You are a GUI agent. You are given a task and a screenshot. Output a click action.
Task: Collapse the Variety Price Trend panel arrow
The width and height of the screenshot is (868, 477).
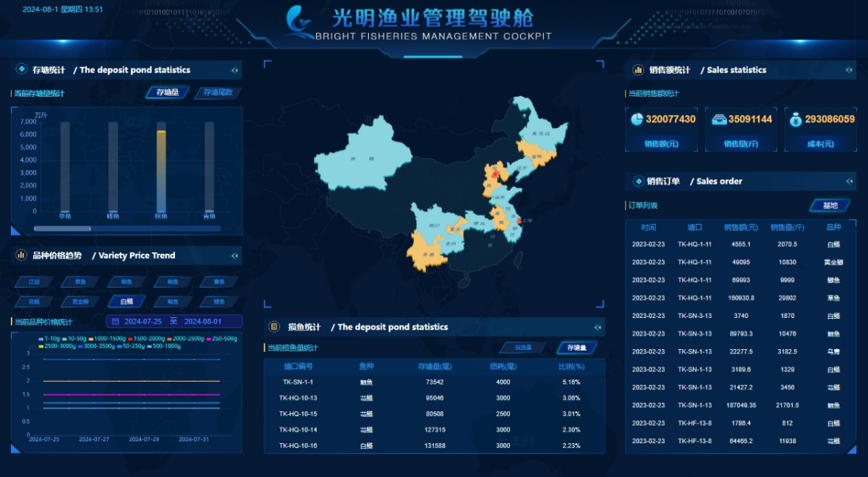pos(234,256)
